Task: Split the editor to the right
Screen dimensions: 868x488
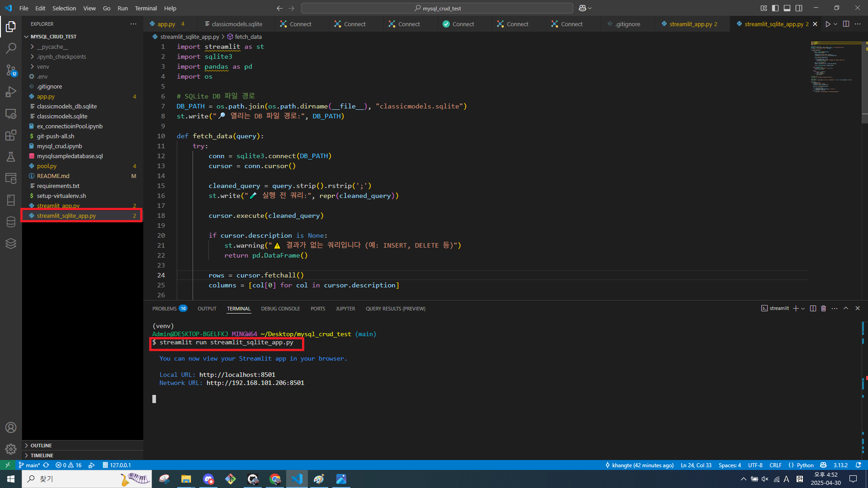Action: (x=846, y=24)
